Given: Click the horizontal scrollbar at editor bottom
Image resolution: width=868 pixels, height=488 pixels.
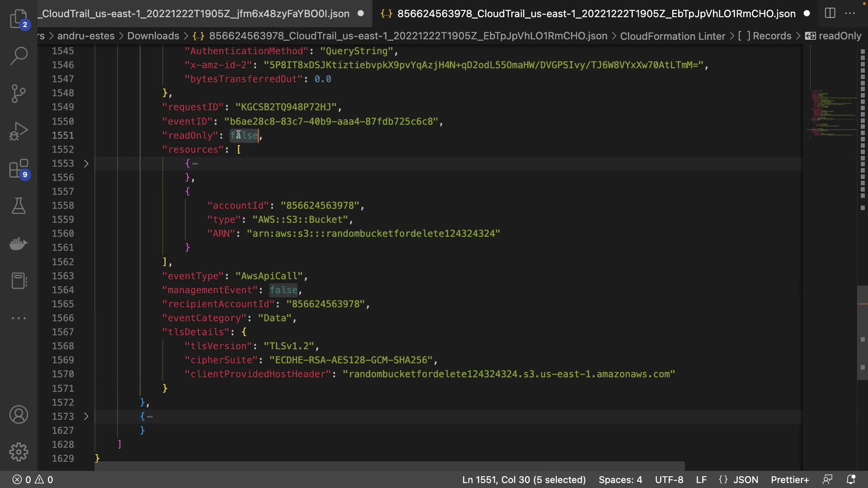Looking at the screenshot, I should 389,466.
